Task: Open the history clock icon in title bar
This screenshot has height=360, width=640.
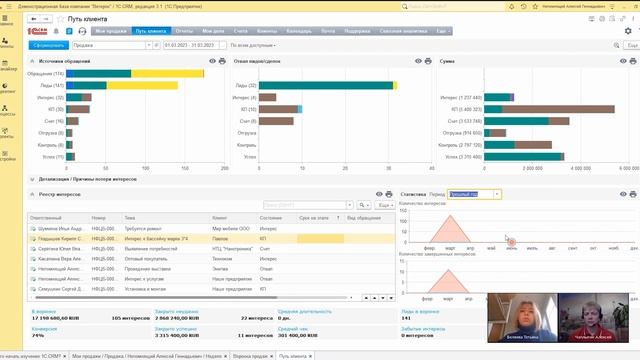Action: pyautogui.click(x=523, y=7)
